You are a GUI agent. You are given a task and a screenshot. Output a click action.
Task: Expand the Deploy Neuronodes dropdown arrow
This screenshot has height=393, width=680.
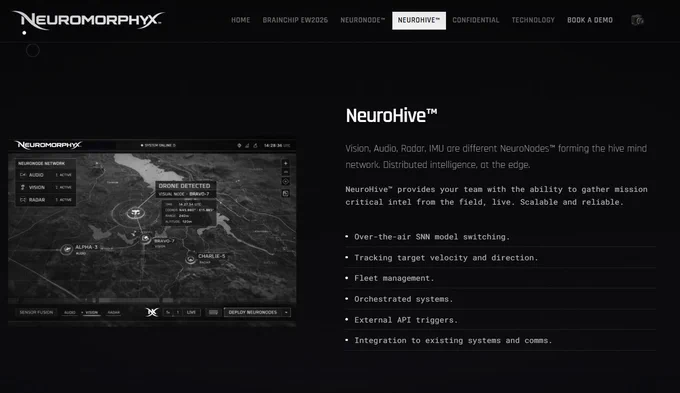pyautogui.click(x=286, y=312)
